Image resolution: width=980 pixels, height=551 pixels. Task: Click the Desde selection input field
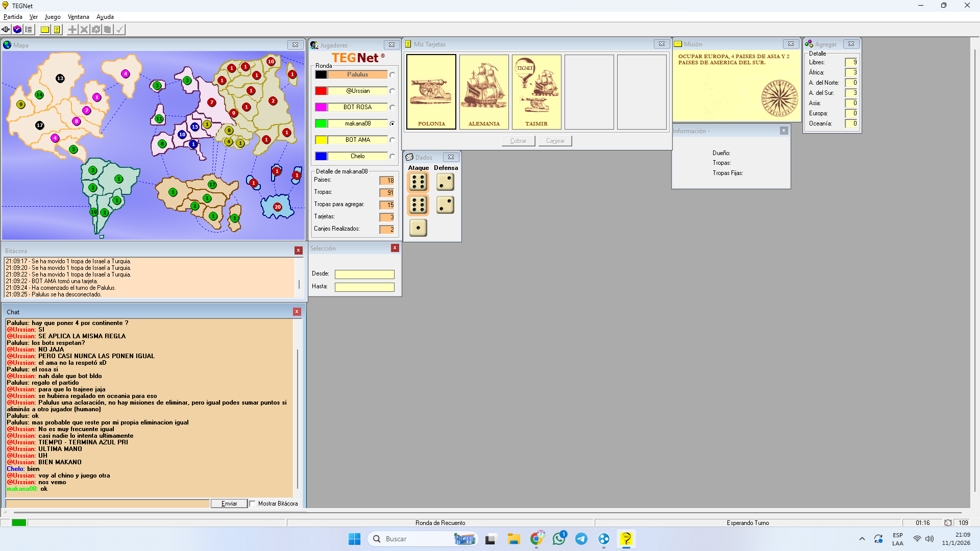tap(364, 274)
